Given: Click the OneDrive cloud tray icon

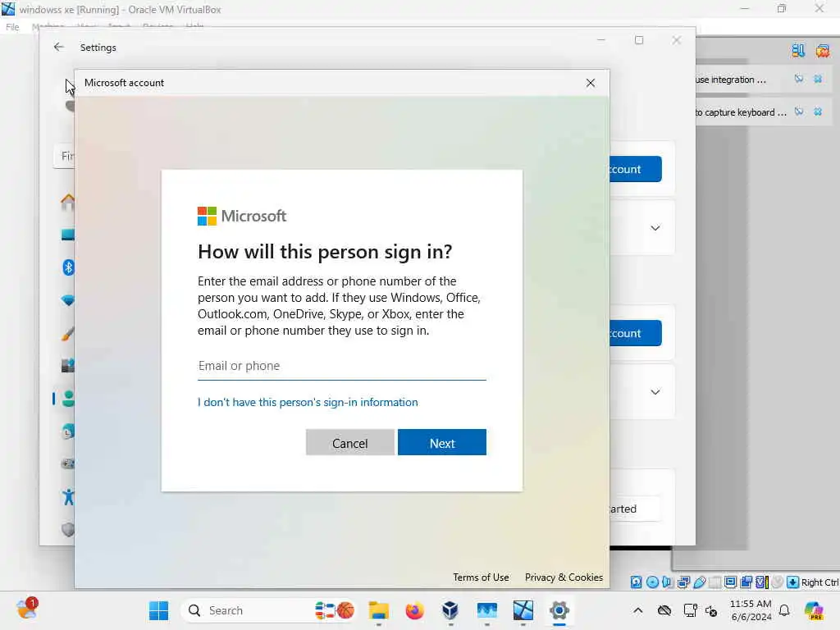Looking at the screenshot, I should [x=664, y=610].
